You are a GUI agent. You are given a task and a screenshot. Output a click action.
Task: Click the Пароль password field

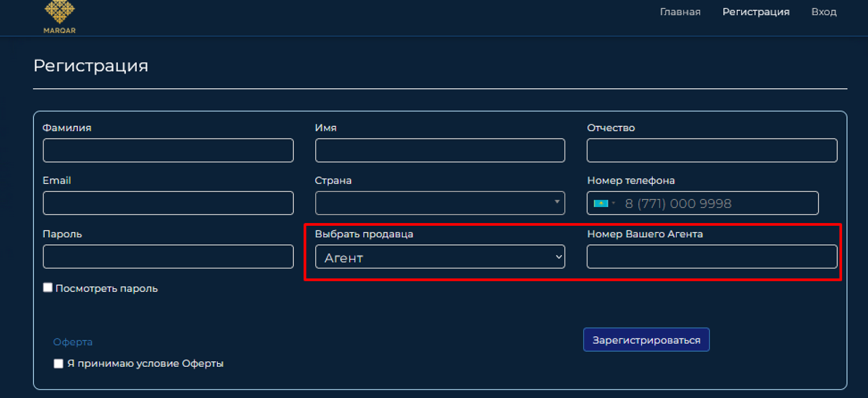168,257
